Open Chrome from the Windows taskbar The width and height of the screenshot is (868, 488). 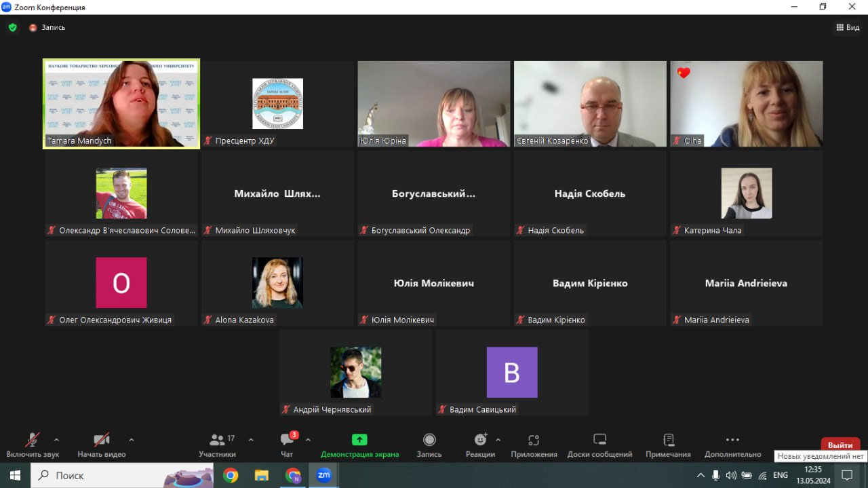(231, 476)
